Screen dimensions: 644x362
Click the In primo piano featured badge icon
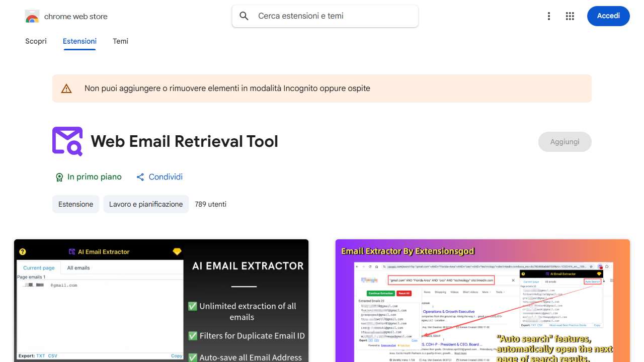click(x=60, y=177)
